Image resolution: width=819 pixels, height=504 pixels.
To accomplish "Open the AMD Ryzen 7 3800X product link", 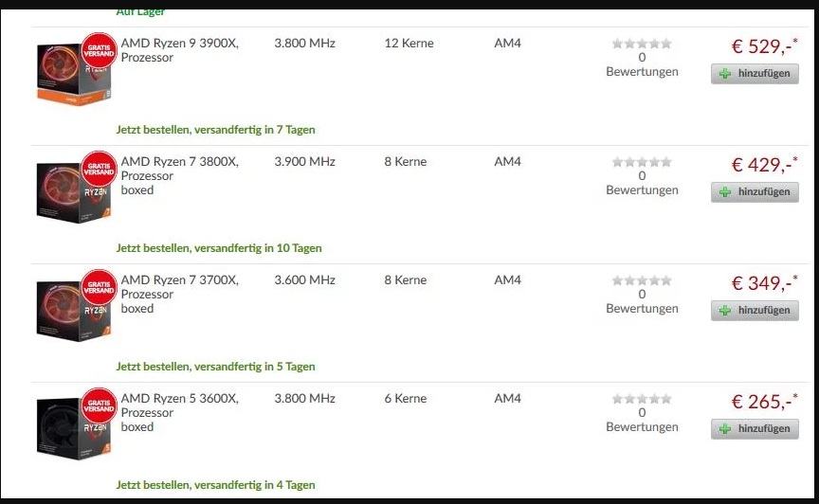I will coord(179,162).
